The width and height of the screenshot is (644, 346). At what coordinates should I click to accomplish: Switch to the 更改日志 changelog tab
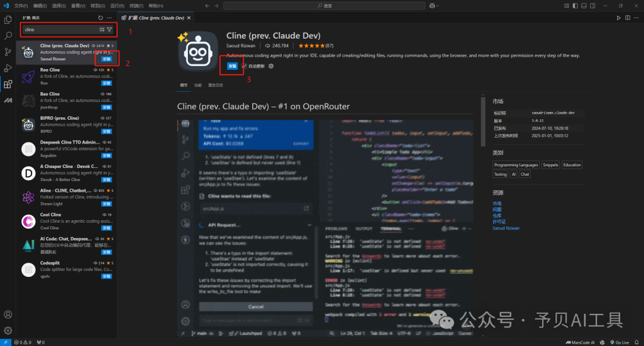215,85
